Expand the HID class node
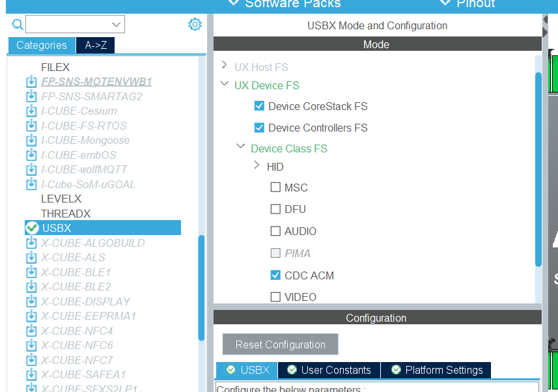558x392 pixels. click(257, 165)
